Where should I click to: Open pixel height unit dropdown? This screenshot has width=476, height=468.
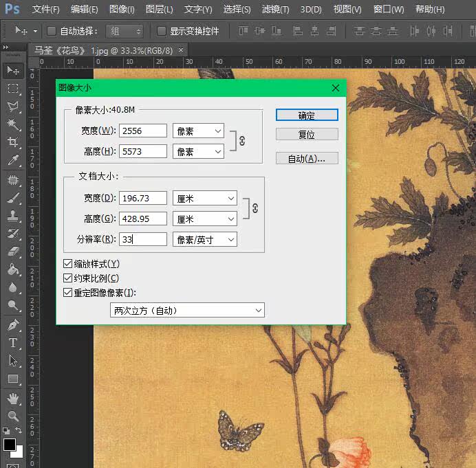[x=199, y=152]
